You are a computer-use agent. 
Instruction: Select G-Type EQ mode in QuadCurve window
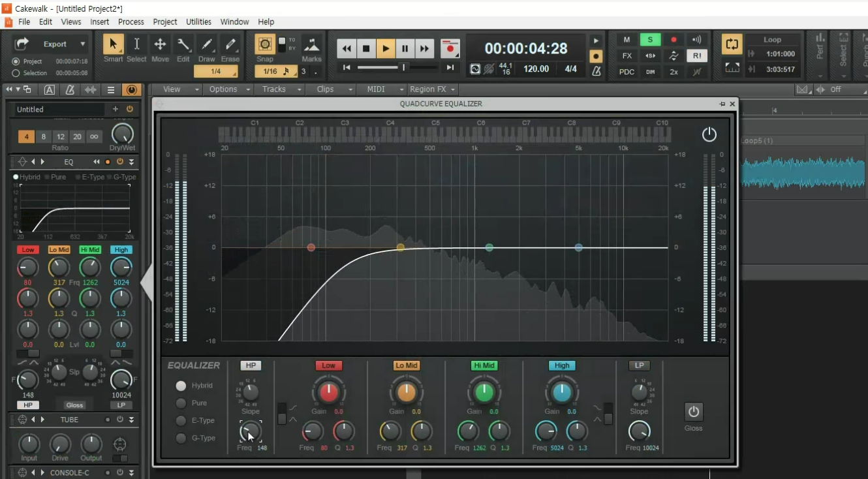point(181,439)
